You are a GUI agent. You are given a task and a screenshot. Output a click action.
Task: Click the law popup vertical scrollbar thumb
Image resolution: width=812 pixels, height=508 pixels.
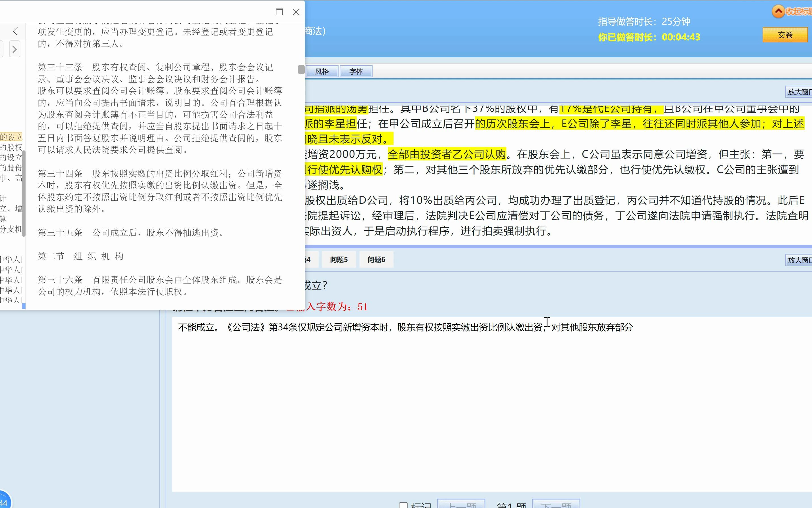pos(301,69)
